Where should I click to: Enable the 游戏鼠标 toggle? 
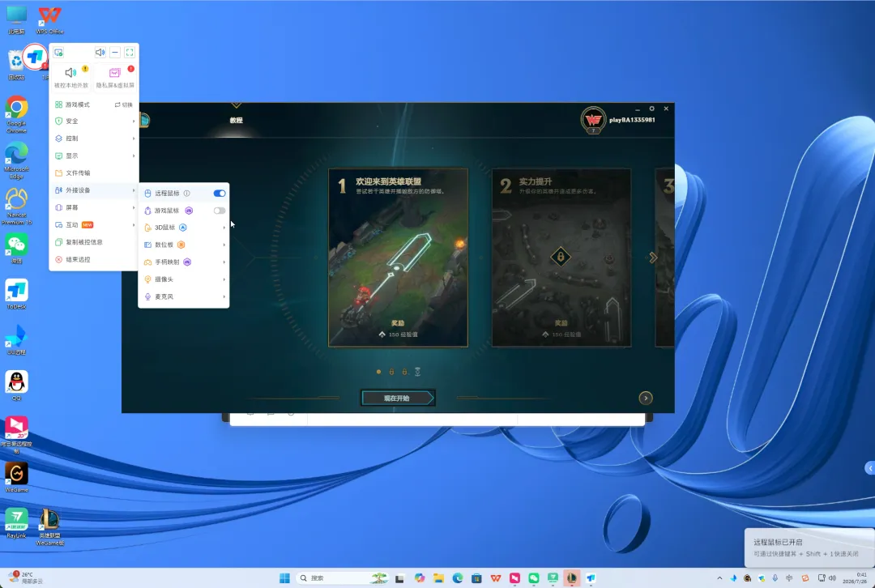[220, 211]
